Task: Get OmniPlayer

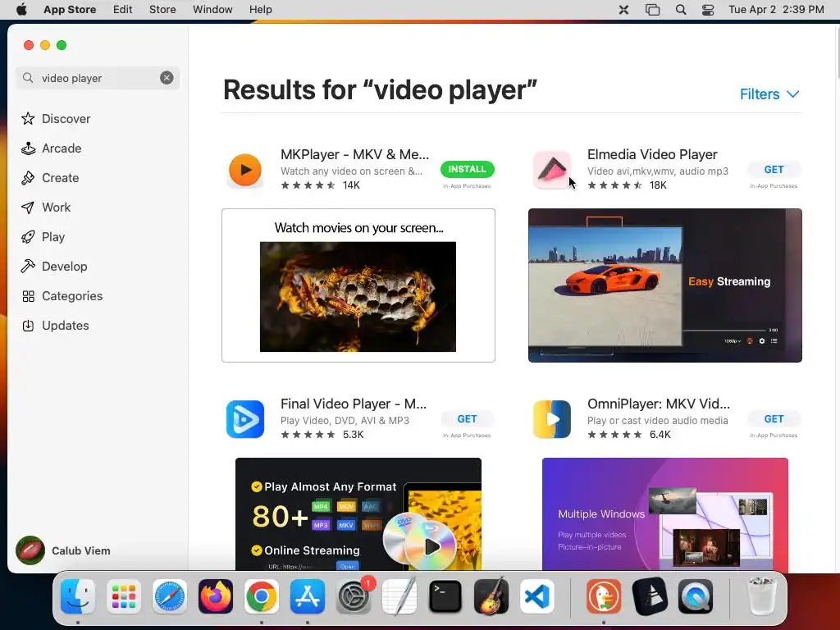Action: [774, 419]
